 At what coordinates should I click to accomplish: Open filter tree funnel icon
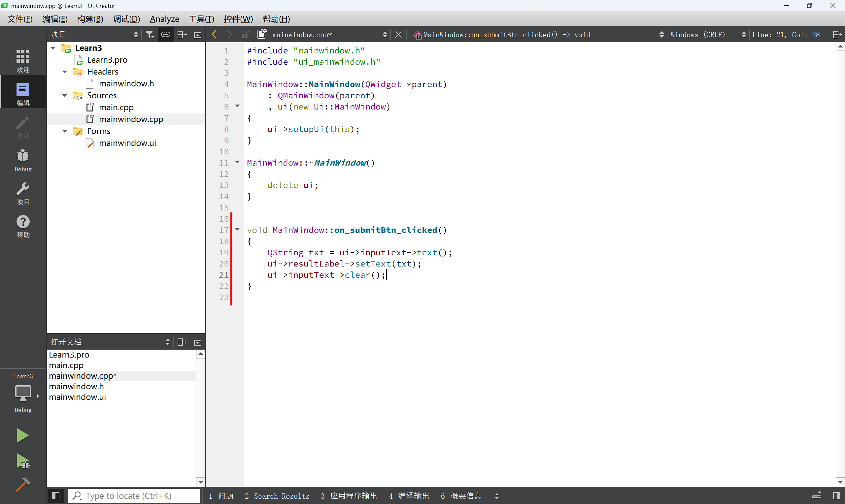pyautogui.click(x=150, y=35)
